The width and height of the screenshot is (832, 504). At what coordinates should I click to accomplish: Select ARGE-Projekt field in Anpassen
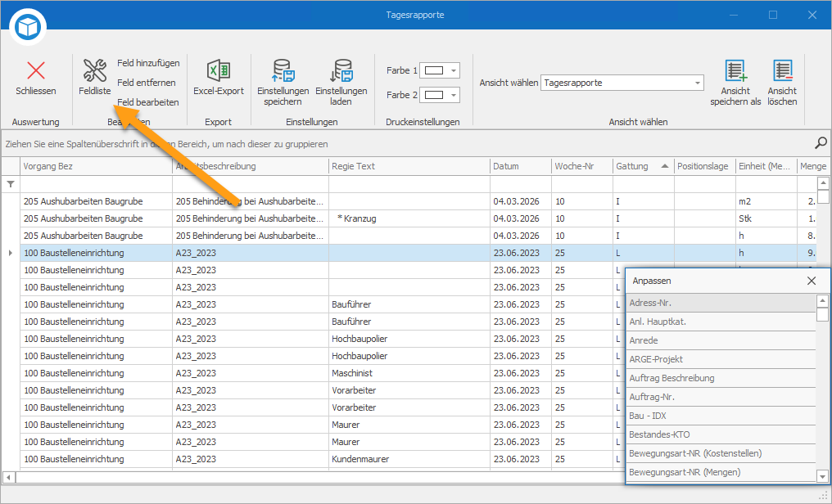(x=721, y=359)
